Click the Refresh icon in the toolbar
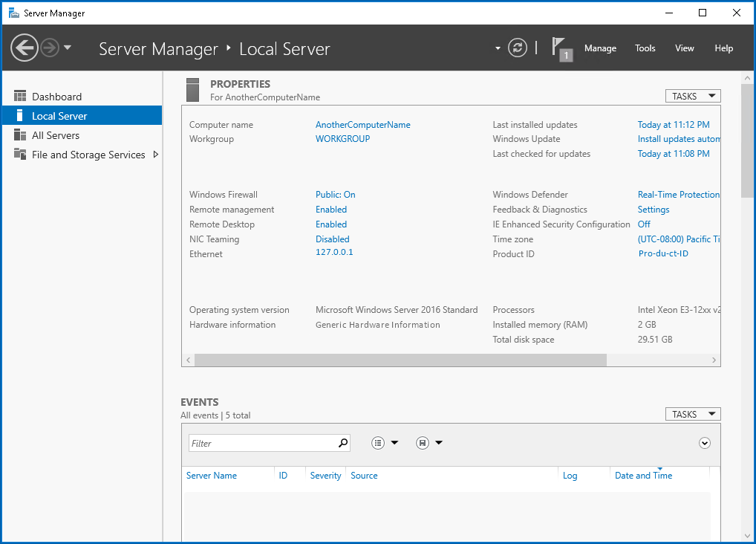The width and height of the screenshot is (756, 544). coord(518,48)
